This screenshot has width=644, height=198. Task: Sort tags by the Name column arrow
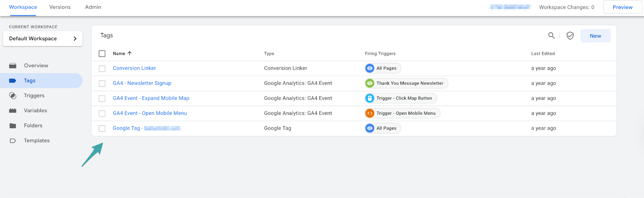[130, 54]
